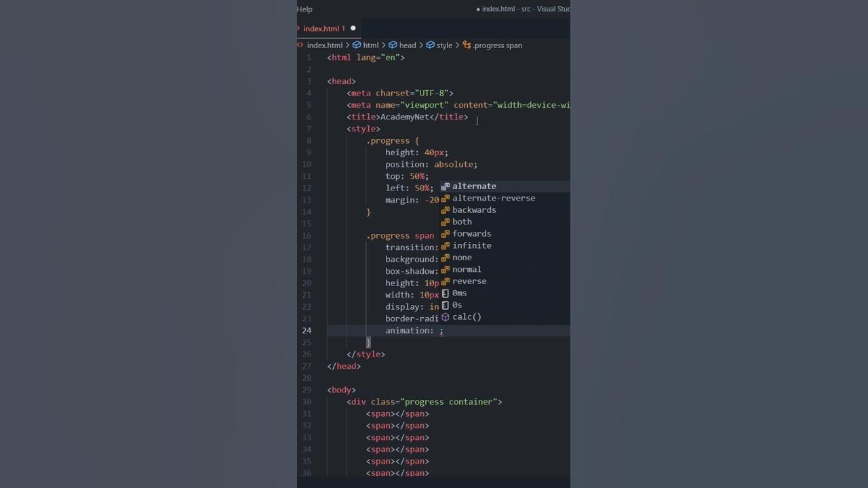Click line number 29 in the gutter
Screen dimensions: 868x488
tap(307, 390)
